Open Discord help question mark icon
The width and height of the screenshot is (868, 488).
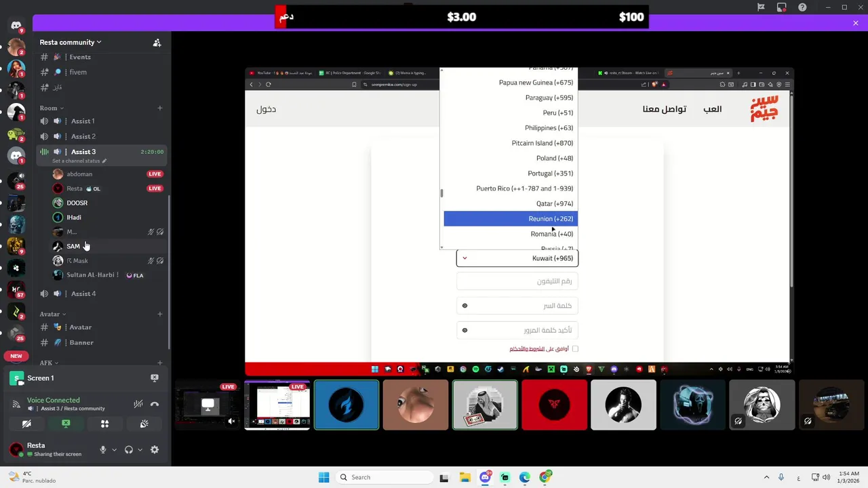pos(803,7)
